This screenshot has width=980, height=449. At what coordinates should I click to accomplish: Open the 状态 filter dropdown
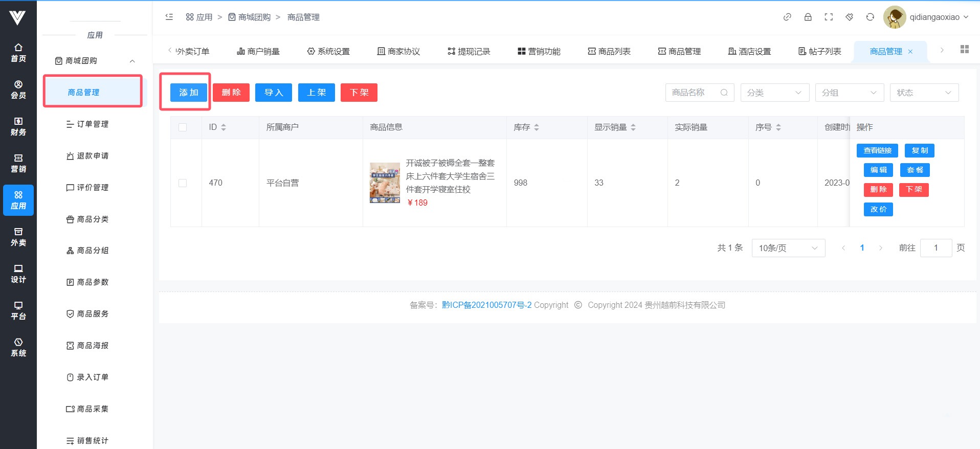(924, 93)
